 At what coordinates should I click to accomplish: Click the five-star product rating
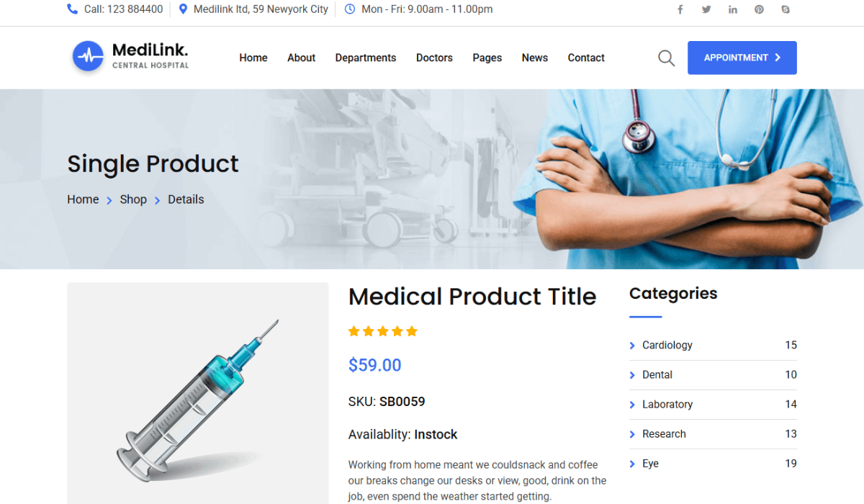tap(383, 331)
